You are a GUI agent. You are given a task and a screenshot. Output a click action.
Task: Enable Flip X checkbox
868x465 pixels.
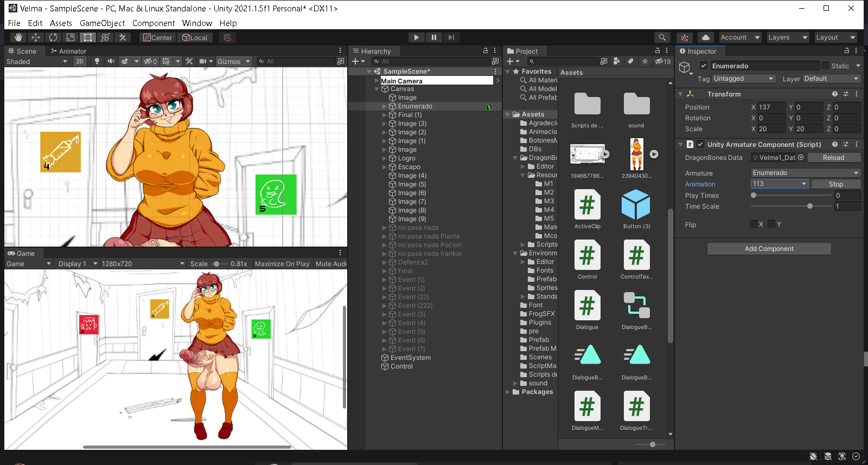pyautogui.click(x=754, y=224)
